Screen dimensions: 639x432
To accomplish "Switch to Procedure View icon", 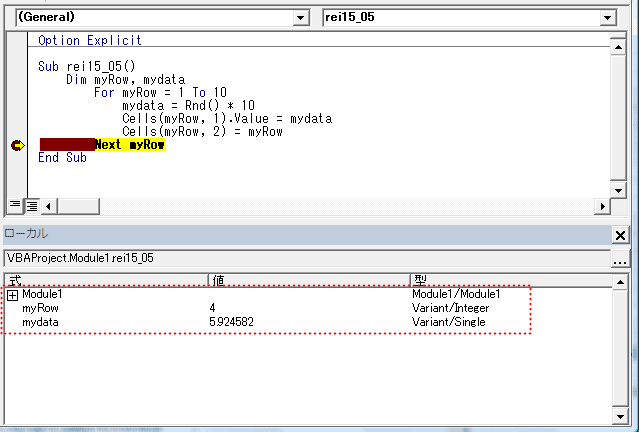I will [x=15, y=205].
